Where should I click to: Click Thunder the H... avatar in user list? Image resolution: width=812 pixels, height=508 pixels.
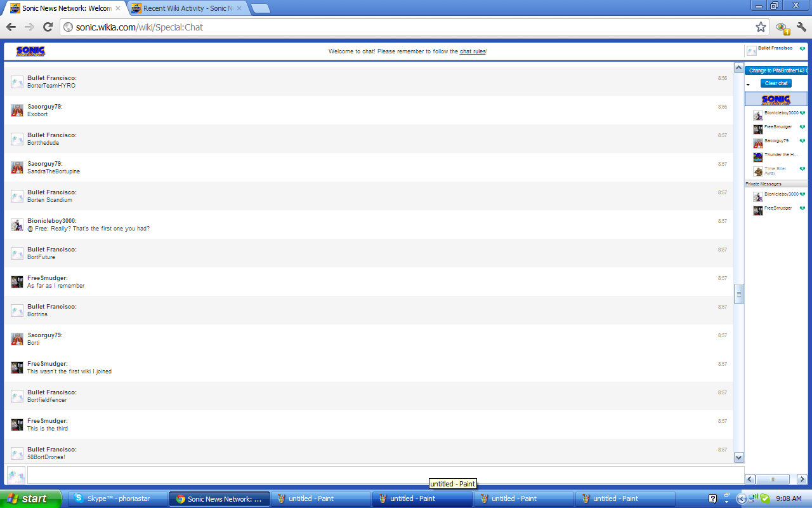[x=757, y=157]
